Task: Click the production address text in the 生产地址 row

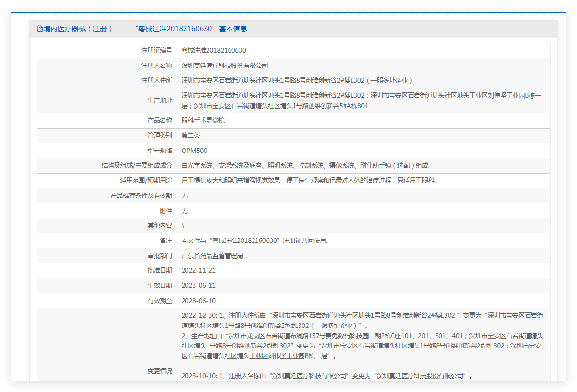Action: click(x=361, y=100)
